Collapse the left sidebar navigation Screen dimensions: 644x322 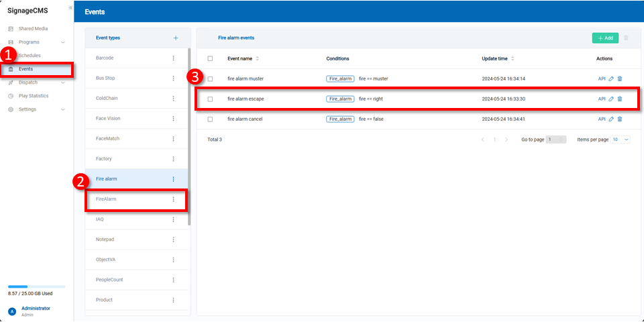[70, 7]
